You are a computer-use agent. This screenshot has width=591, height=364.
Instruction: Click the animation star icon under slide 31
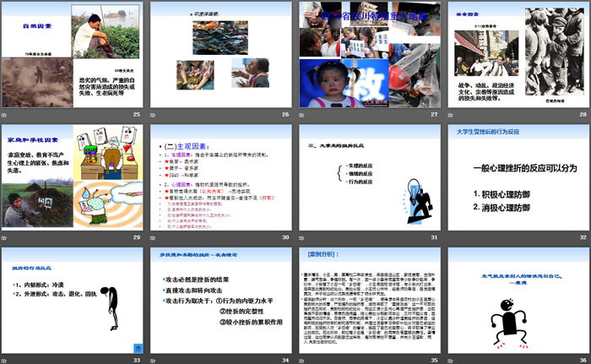click(x=301, y=237)
